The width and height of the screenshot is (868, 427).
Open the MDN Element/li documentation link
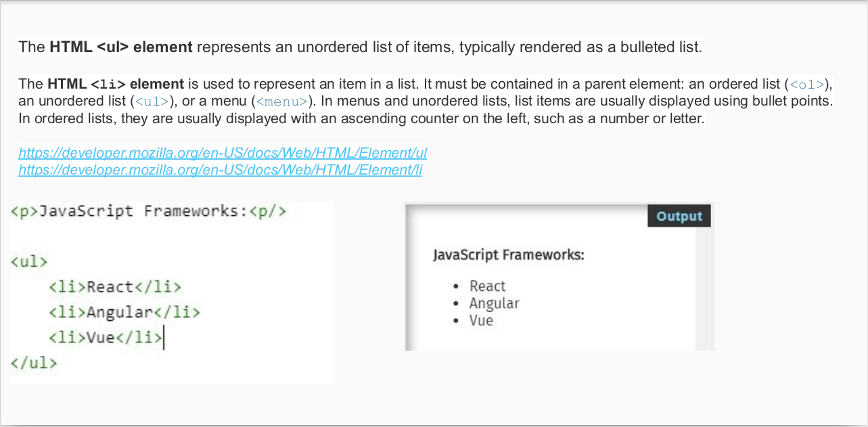tap(220, 170)
